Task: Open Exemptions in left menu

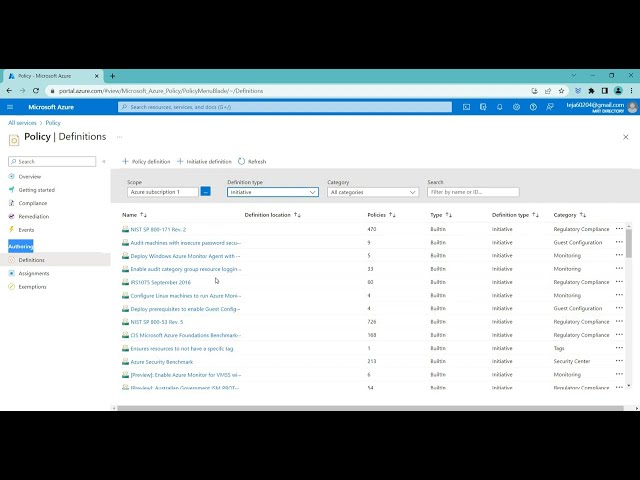Action: 32,287
